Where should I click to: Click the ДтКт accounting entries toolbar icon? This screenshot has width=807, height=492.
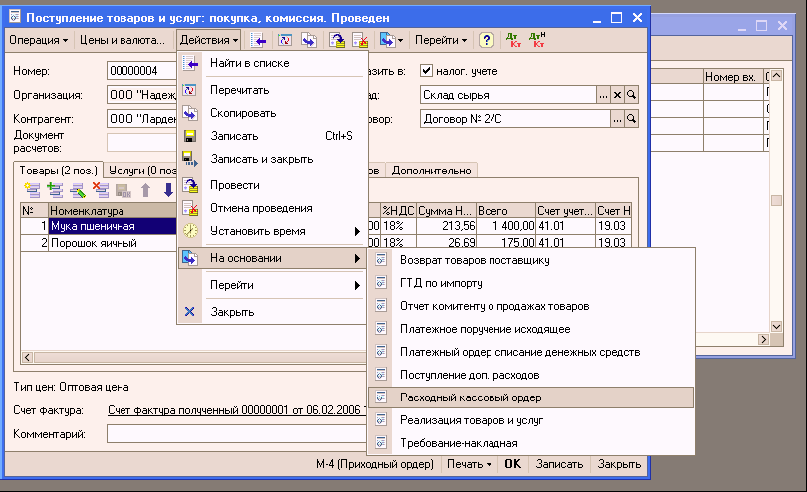pyautogui.click(x=512, y=40)
